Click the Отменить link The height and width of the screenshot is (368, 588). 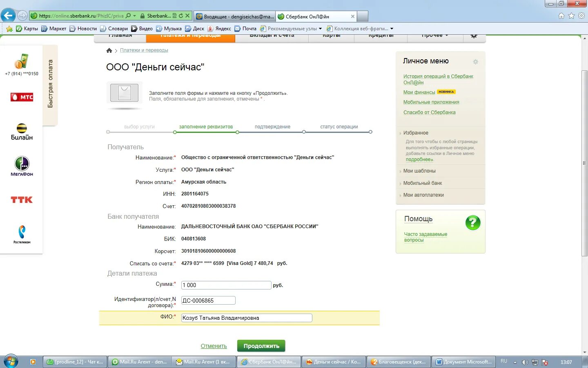214,346
